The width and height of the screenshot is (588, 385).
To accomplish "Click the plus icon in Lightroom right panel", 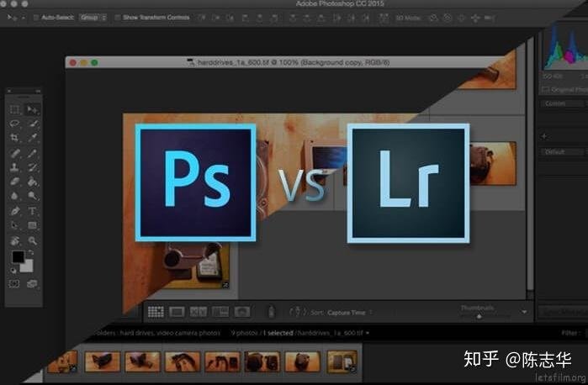I will click(544, 137).
